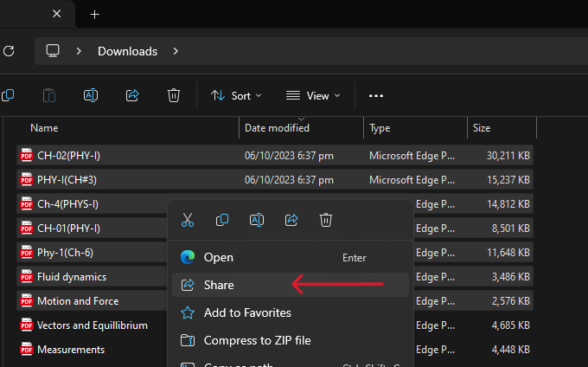Add a new tab with plus button
The width and height of the screenshot is (588, 367).
tap(95, 14)
